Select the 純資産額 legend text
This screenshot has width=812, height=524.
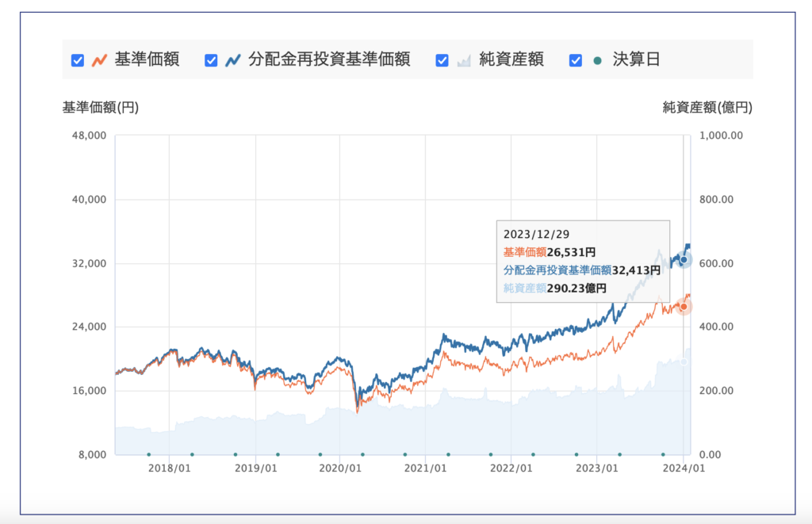511,59
